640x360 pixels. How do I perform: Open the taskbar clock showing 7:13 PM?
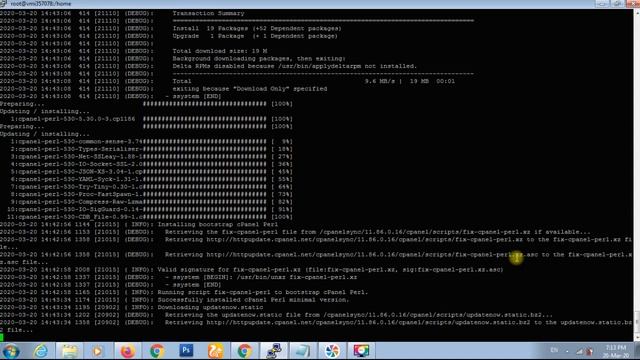[x=616, y=351]
